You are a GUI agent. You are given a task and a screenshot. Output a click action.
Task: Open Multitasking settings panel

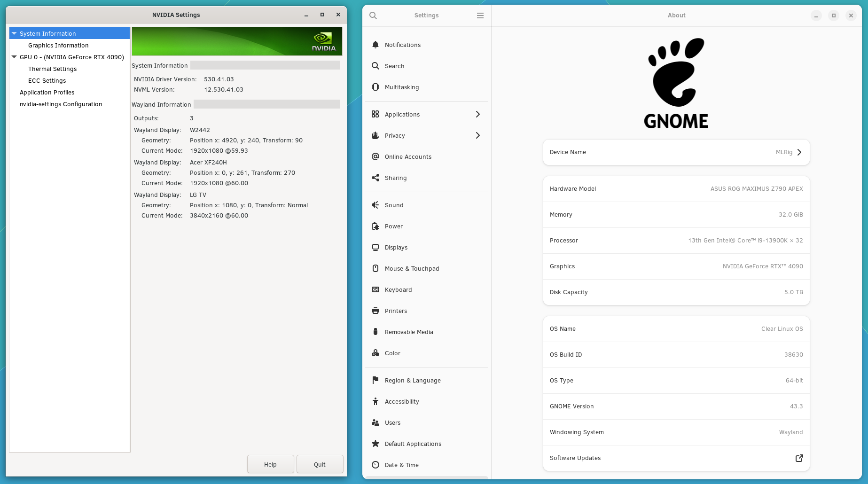click(427, 87)
